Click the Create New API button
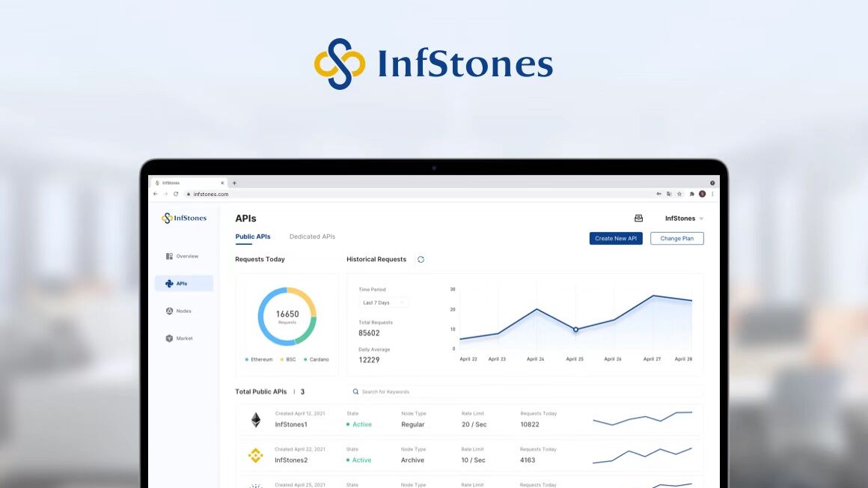Screen dimensions: 868x488 [x=616, y=239]
